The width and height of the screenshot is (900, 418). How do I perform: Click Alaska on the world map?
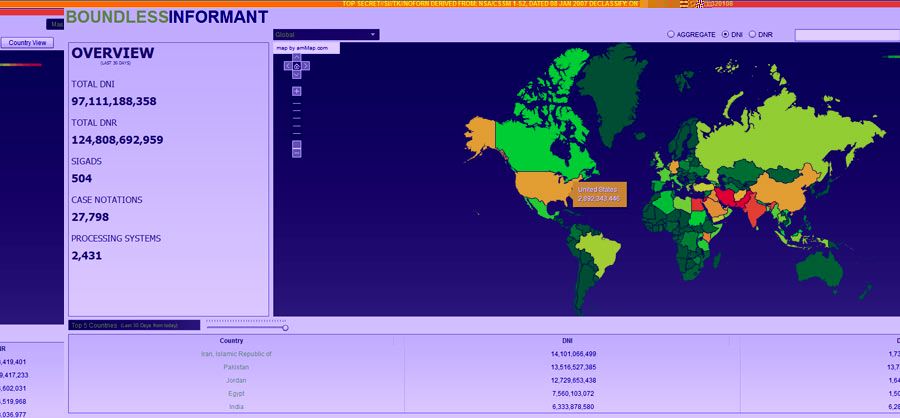pyautogui.click(x=481, y=136)
